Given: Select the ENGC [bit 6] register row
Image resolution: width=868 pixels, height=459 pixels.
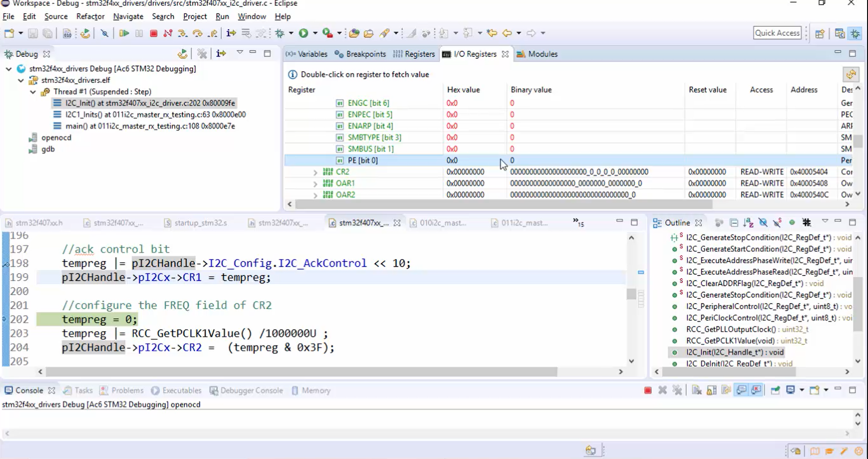Looking at the screenshot, I should 561,103.
